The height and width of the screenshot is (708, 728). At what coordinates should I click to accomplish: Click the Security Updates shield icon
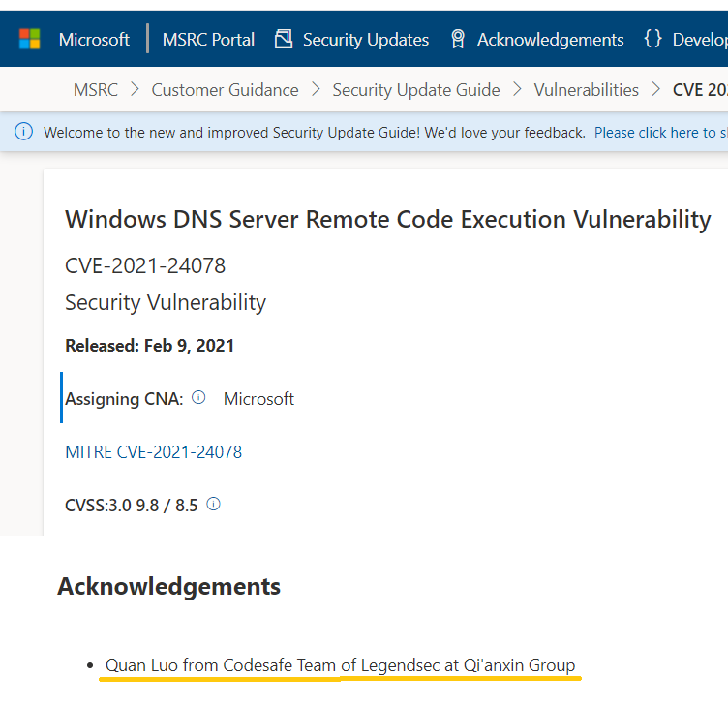284,39
